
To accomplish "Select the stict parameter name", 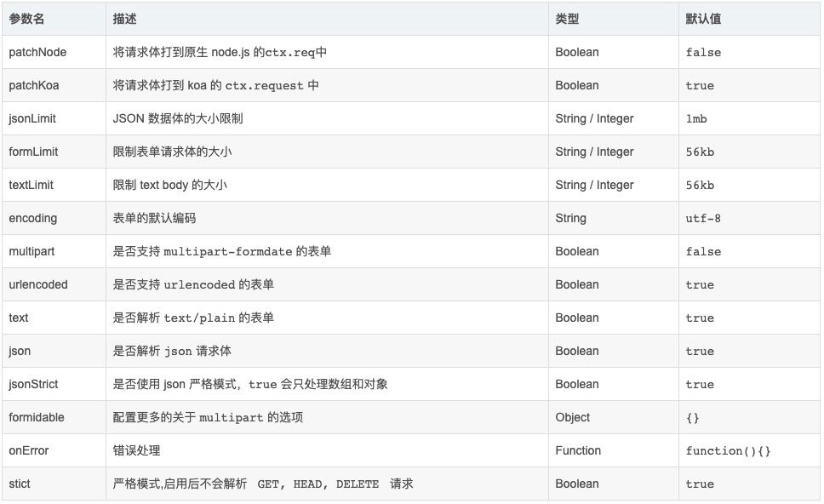I will [x=20, y=484].
